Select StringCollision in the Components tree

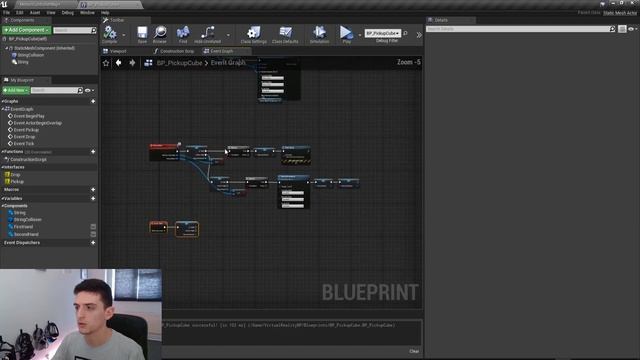click(31, 55)
